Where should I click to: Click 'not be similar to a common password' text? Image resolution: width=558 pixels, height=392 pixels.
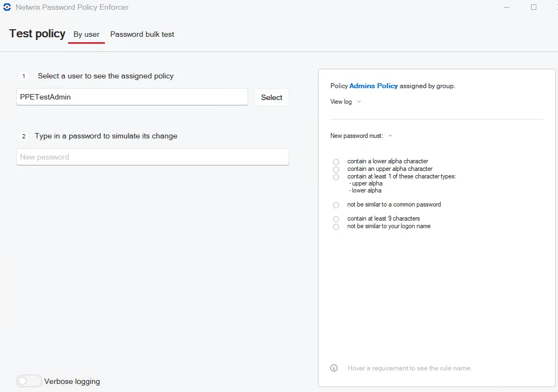coord(394,204)
